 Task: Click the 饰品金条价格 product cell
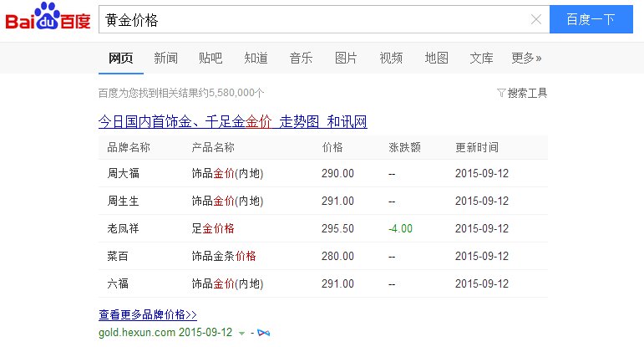224,256
